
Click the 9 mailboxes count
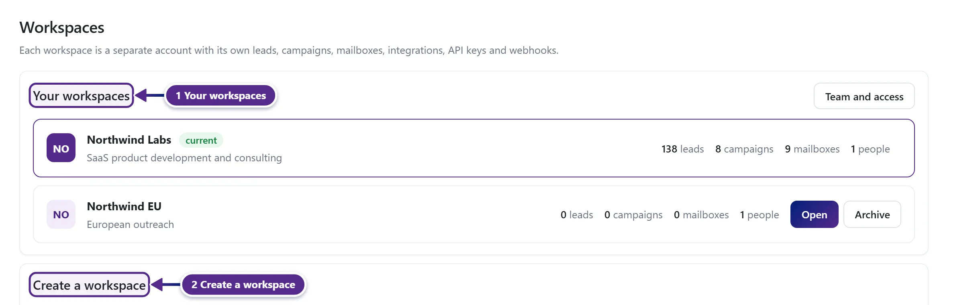pyautogui.click(x=812, y=149)
